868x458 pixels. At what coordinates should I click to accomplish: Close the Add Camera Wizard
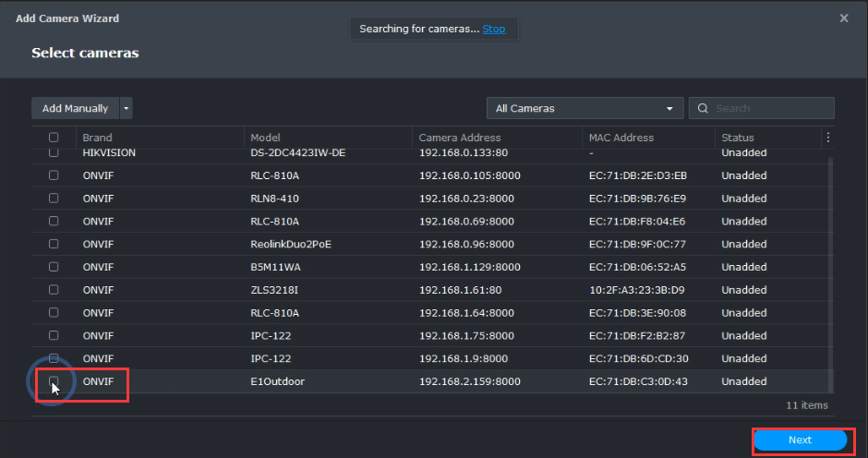[x=844, y=18]
